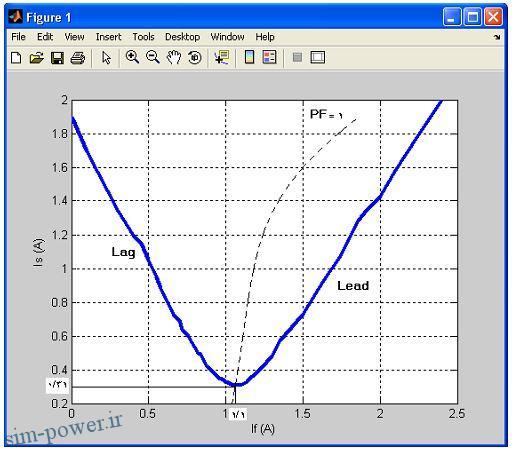Show plot tools and dock figure

(318, 57)
